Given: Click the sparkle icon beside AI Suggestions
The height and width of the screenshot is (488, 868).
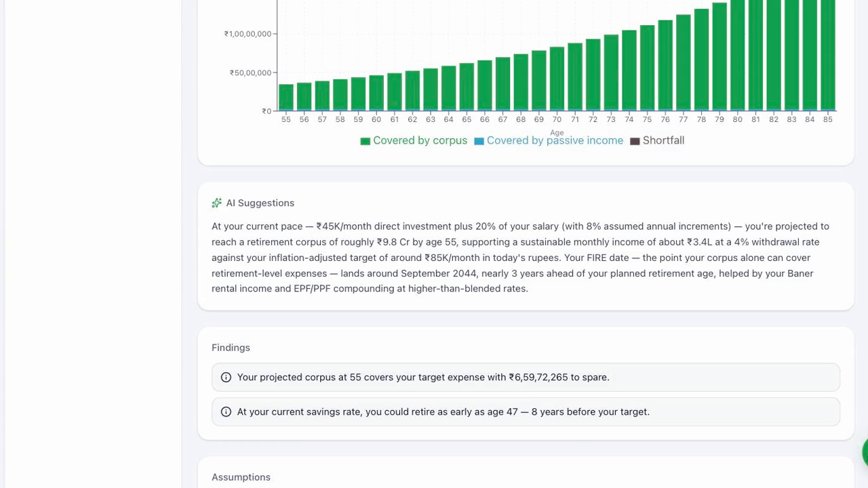Looking at the screenshot, I should click(x=217, y=203).
